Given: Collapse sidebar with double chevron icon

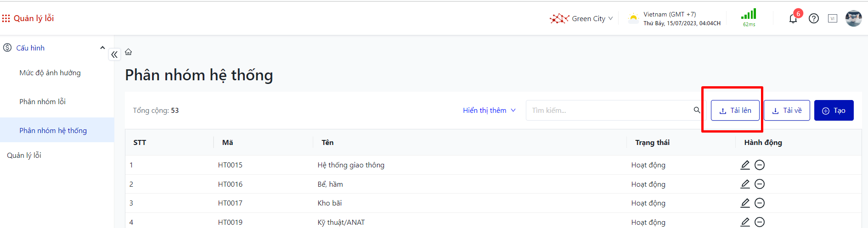Looking at the screenshot, I should tap(114, 55).
